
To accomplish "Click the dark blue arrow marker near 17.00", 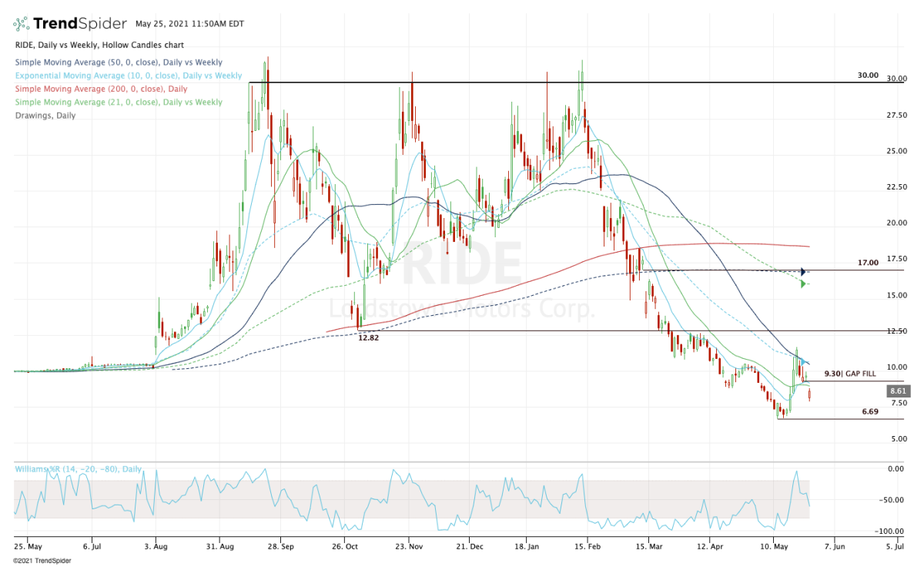I will pyautogui.click(x=803, y=272).
